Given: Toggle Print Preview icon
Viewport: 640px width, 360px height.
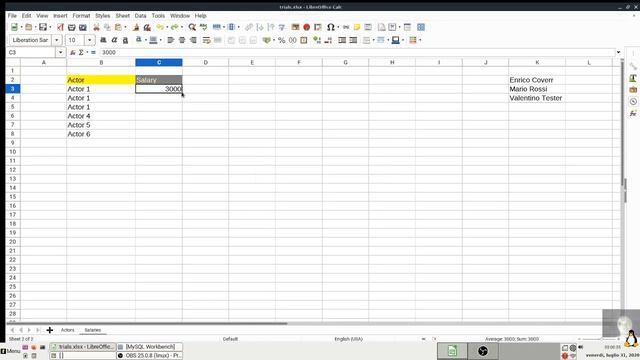Looking at the screenshot, I should (83, 27).
